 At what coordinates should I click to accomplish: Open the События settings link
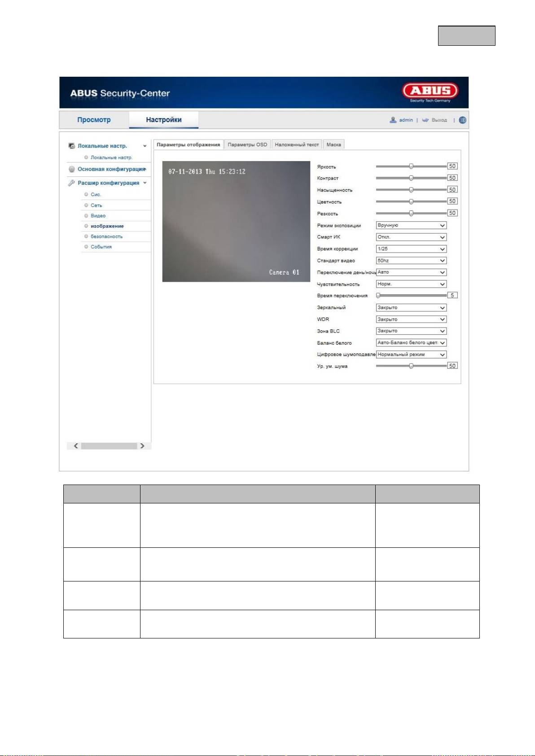click(101, 247)
